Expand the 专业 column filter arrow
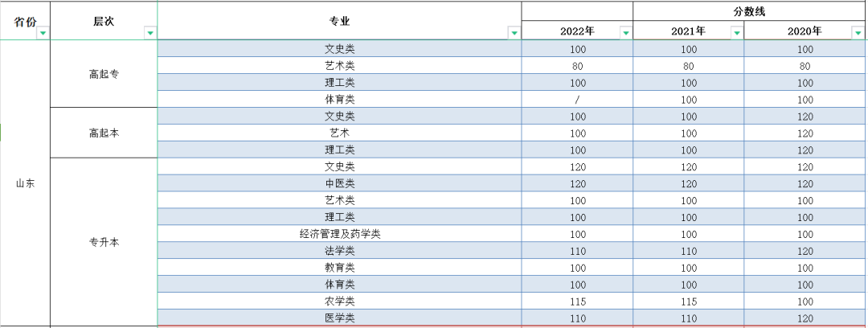 pyautogui.click(x=514, y=33)
